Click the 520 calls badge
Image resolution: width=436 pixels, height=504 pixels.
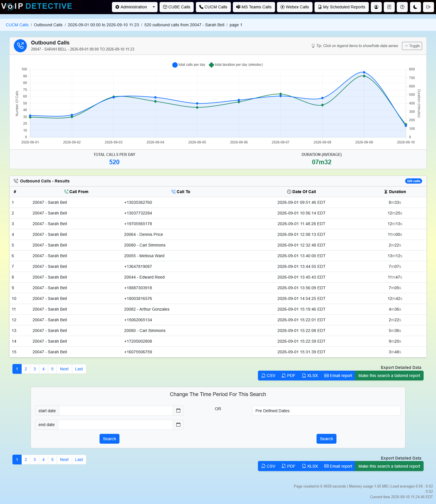click(x=413, y=181)
